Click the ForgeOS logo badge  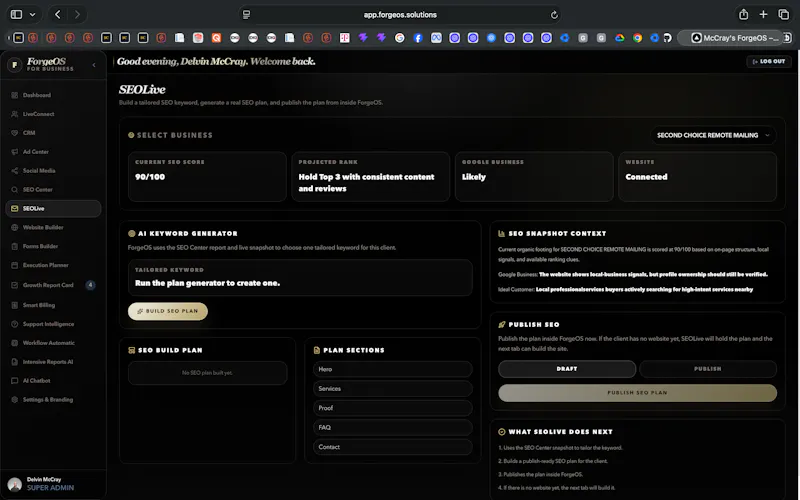(x=15, y=65)
